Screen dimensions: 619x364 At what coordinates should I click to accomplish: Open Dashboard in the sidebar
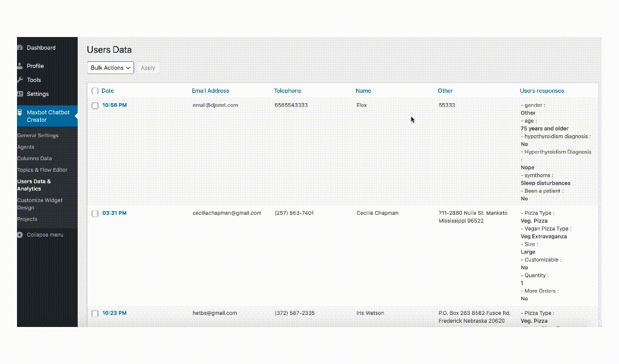click(x=41, y=48)
